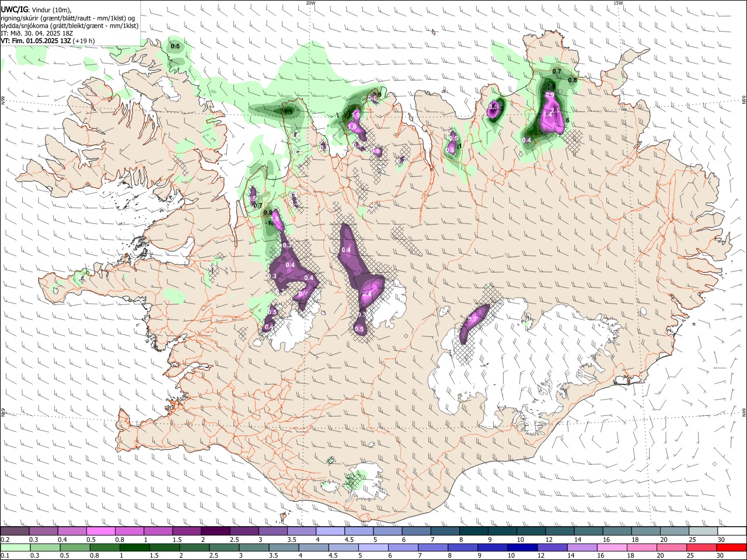Click the lavender 4–4.5 swatch in upper legend

(330, 531)
